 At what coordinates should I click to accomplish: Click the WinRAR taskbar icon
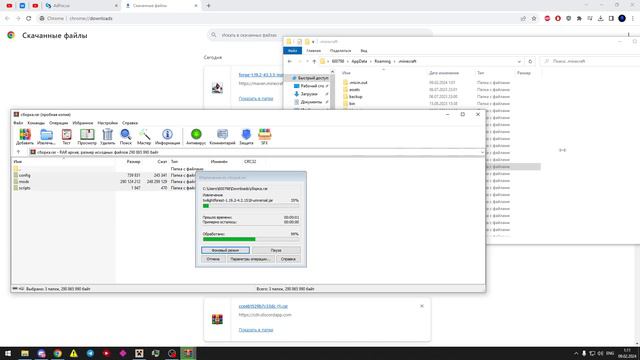pos(188,353)
